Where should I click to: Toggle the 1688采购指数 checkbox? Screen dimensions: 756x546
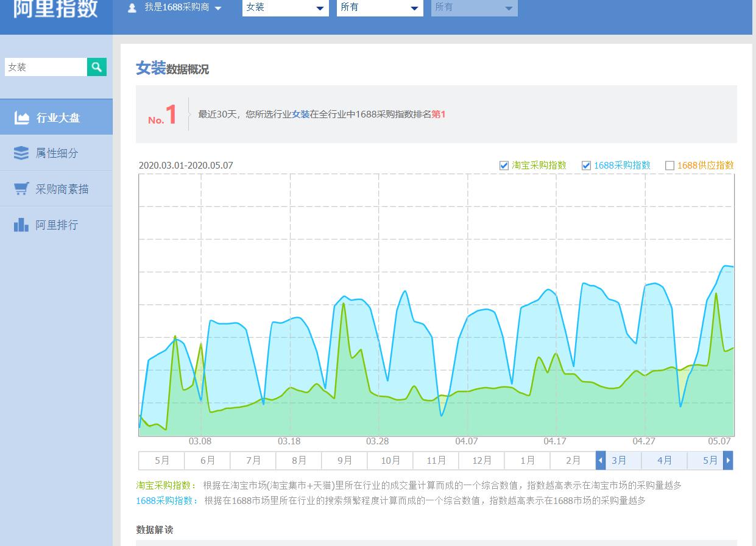tap(586, 166)
